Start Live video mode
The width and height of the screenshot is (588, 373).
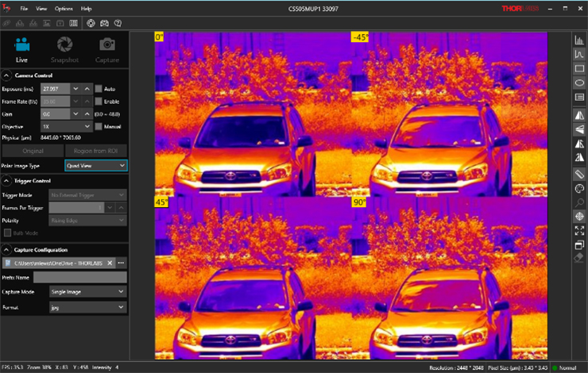tap(21, 50)
